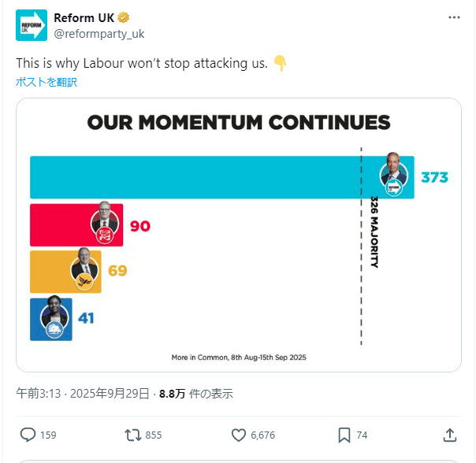Viewport: 476px width, 463px height.
Task: Bookmark this post
Action: click(344, 435)
